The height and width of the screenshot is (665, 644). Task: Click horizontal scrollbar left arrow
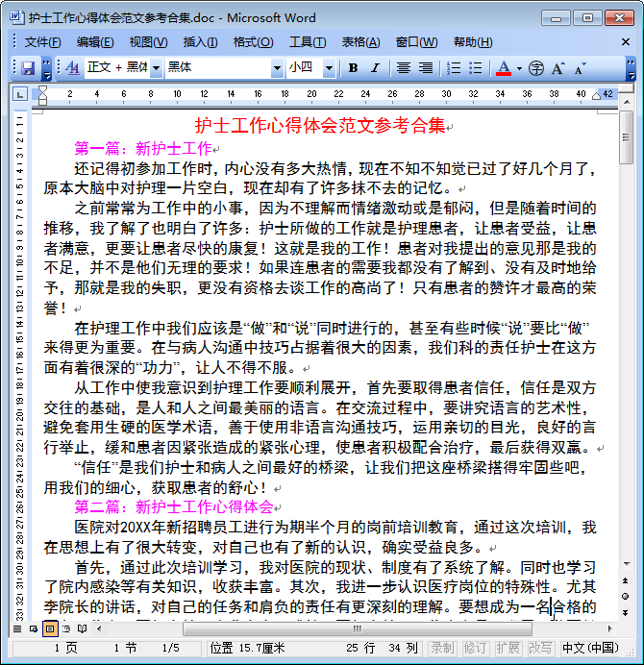[99, 628]
